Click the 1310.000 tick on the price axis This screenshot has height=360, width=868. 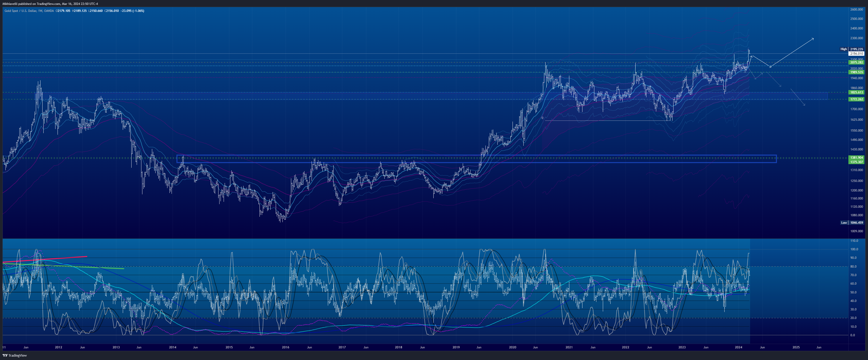point(857,170)
